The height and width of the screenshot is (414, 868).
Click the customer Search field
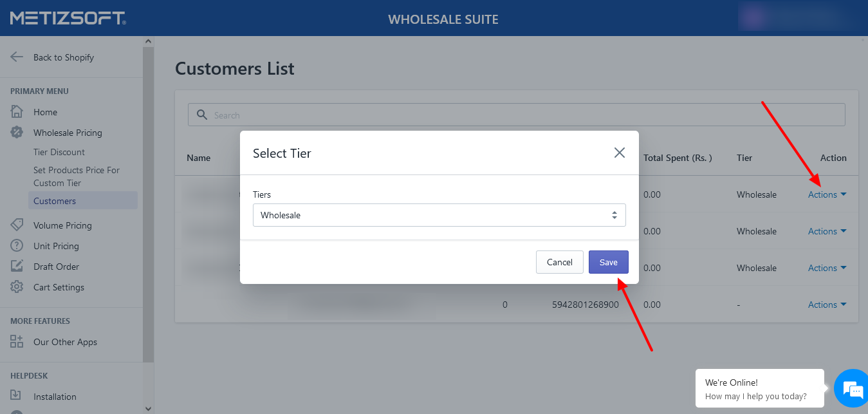click(516, 115)
